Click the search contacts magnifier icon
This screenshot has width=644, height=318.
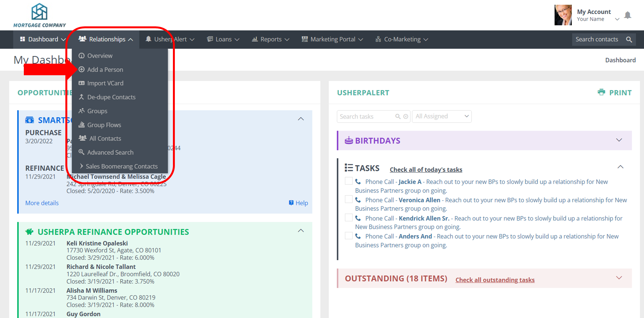coord(629,40)
